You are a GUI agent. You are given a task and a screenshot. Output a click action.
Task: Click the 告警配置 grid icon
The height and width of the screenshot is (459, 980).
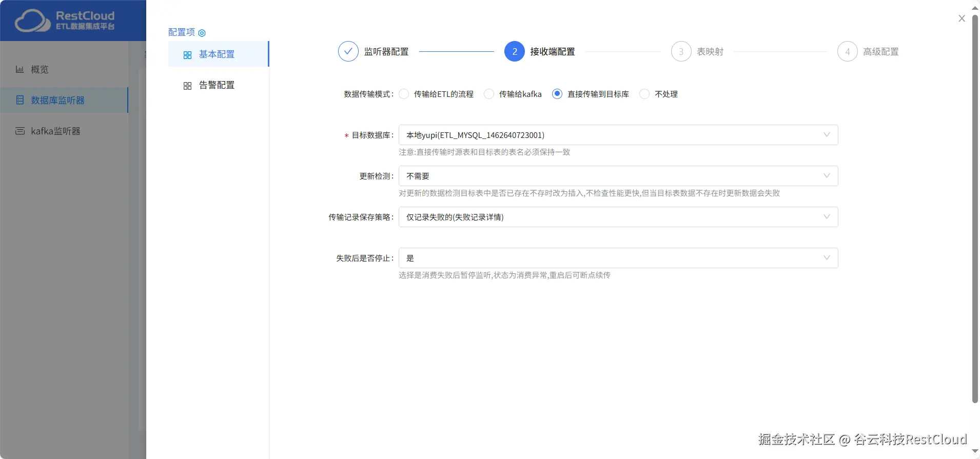click(x=187, y=86)
